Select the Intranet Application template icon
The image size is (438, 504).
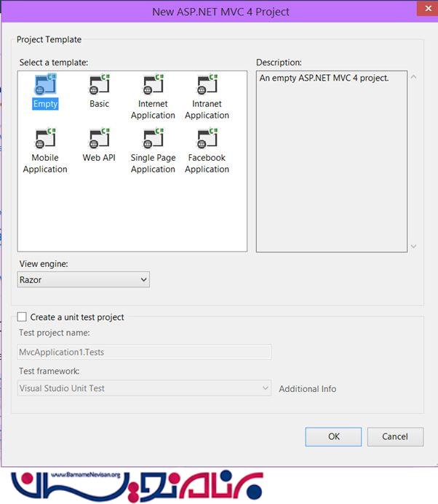tap(207, 84)
